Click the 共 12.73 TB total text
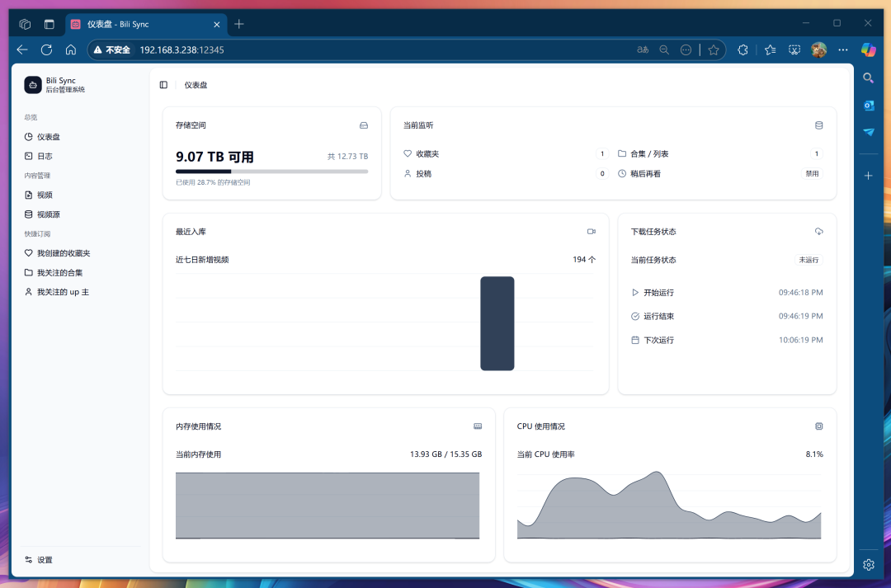891x588 pixels. [348, 156]
